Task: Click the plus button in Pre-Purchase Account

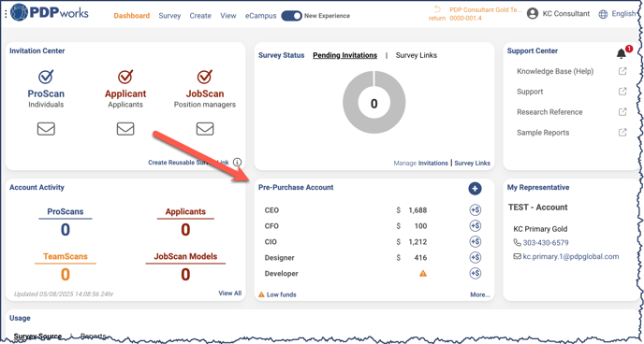Action: pyautogui.click(x=476, y=189)
